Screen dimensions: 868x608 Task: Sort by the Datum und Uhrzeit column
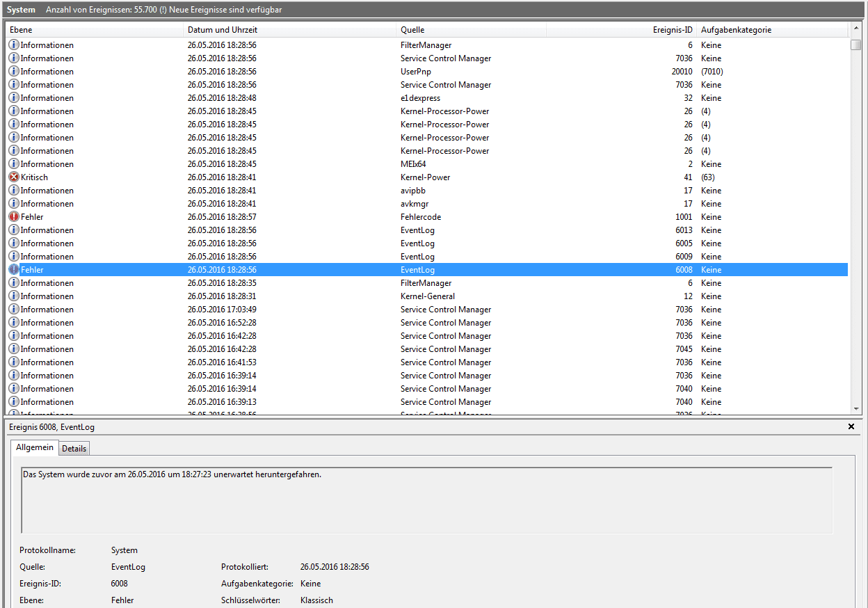(x=290, y=30)
